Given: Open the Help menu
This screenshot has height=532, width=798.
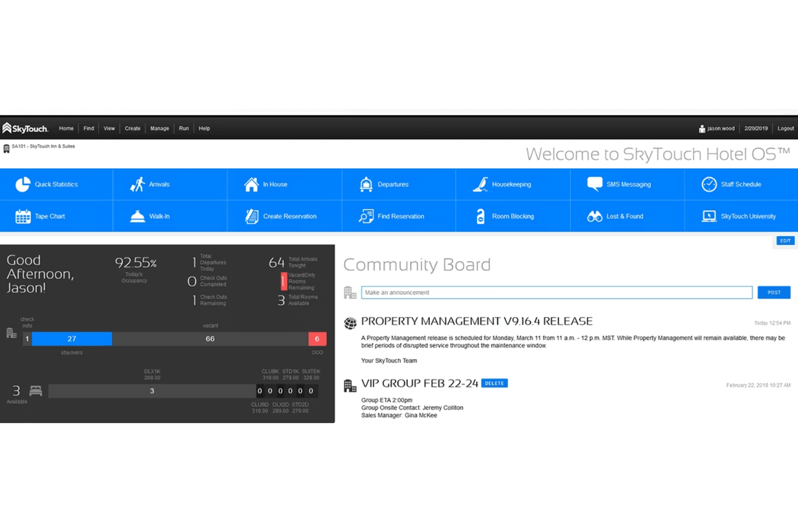Looking at the screenshot, I should [204, 128].
